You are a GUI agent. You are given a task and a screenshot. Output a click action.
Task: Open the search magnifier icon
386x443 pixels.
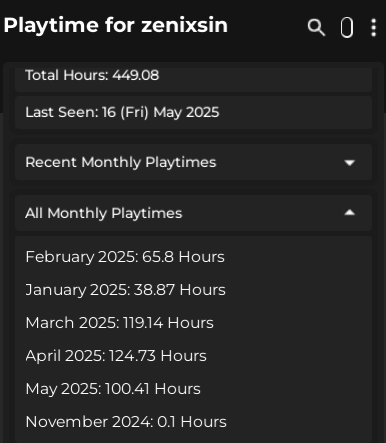pyautogui.click(x=316, y=27)
